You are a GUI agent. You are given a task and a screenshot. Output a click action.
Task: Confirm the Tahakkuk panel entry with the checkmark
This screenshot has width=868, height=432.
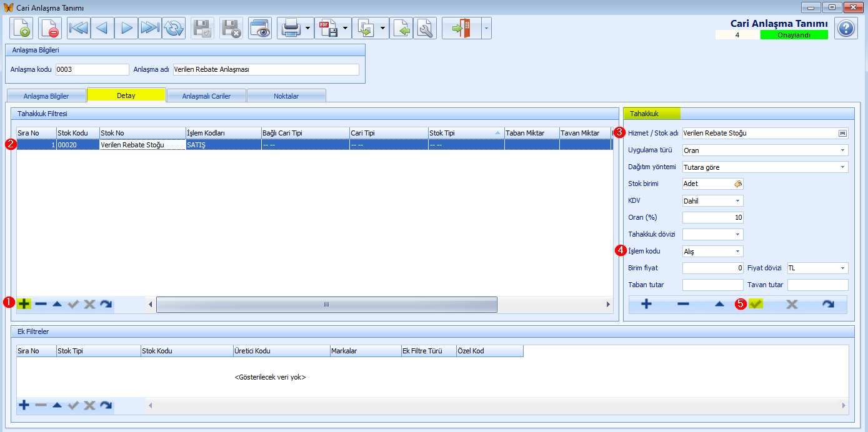(756, 304)
